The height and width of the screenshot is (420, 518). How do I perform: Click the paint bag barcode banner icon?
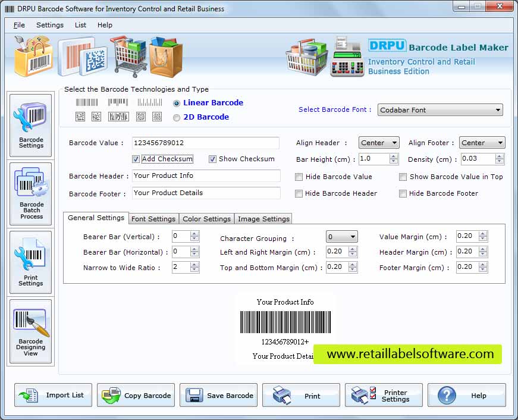33,55
